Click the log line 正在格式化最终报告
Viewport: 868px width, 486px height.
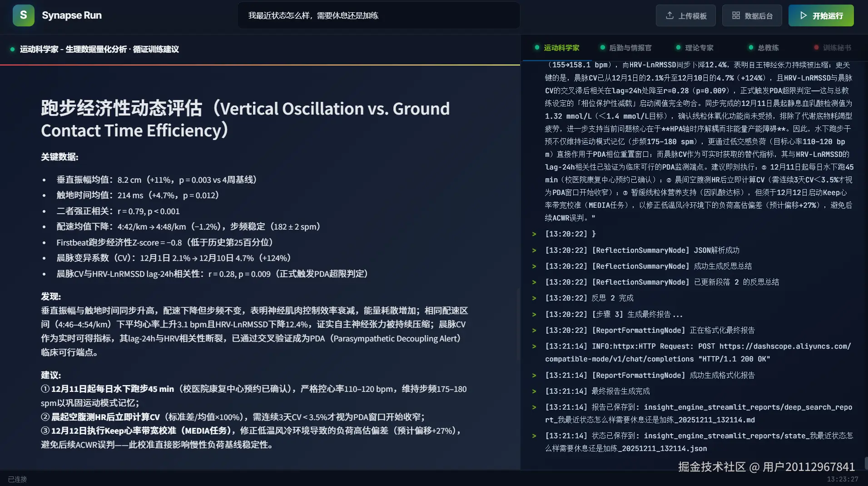pyautogui.click(x=650, y=330)
